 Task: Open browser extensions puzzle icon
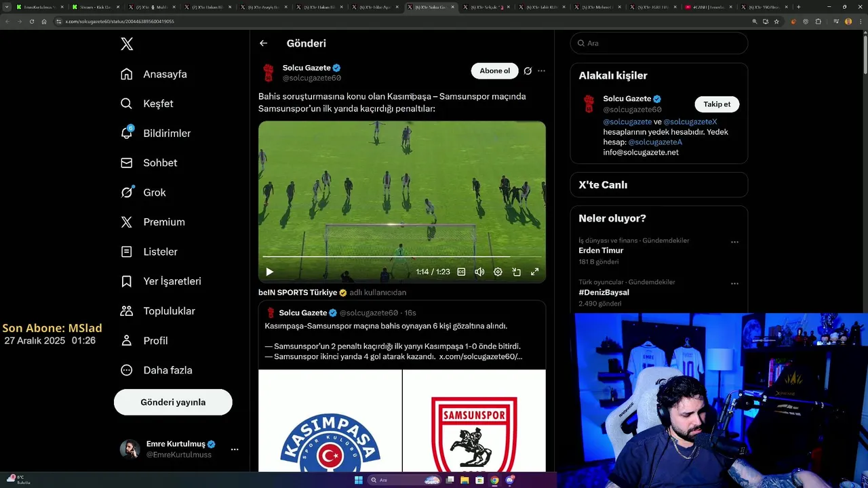click(x=818, y=21)
